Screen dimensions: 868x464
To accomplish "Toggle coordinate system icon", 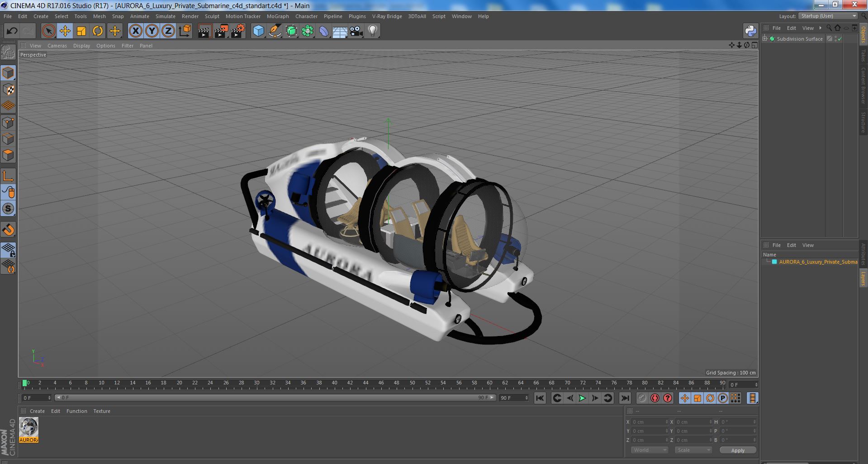I will pyautogui.click(x=185, y=31).
